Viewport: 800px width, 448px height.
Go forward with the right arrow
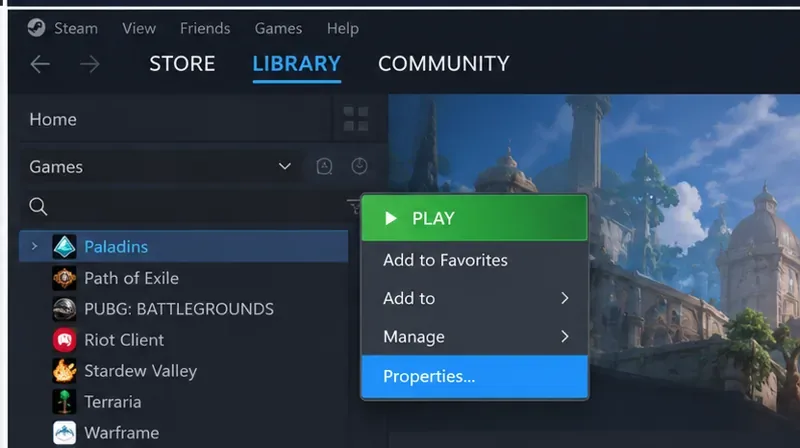(x=90, y=64)
